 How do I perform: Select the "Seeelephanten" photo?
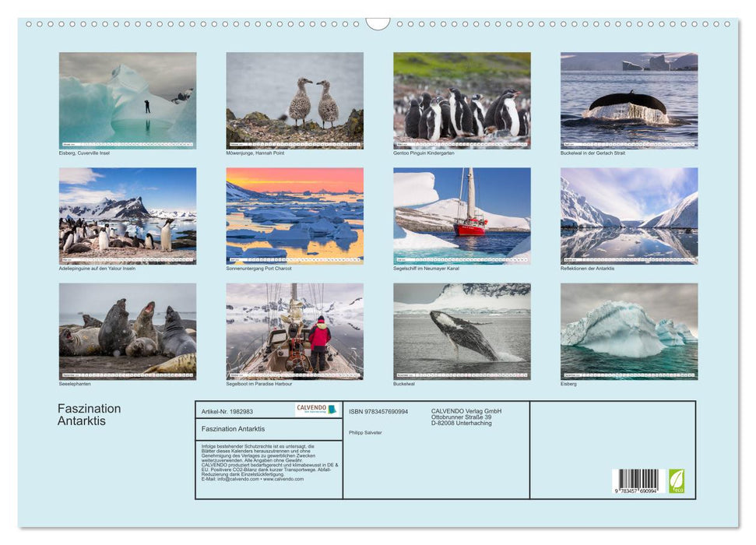click(127, 332)
